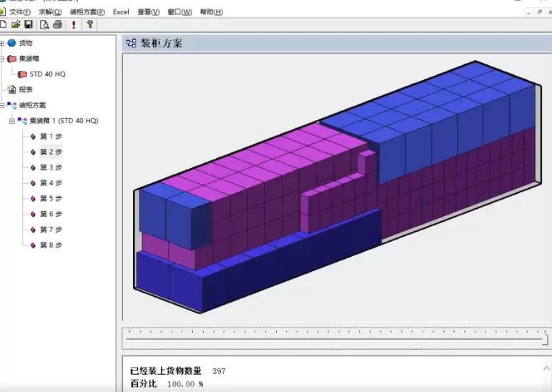
Task: Click the loading step slider thumb
Action: tap(546, 338)
